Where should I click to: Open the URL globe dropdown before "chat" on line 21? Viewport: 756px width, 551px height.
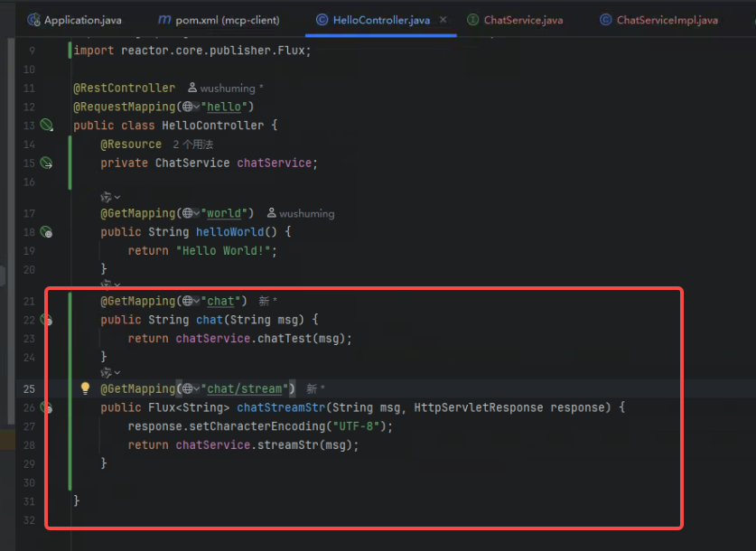coord(191,301)
